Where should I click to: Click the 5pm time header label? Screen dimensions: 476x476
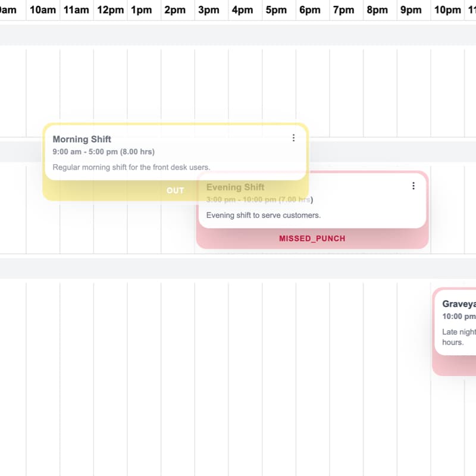[x=276, y=10]
